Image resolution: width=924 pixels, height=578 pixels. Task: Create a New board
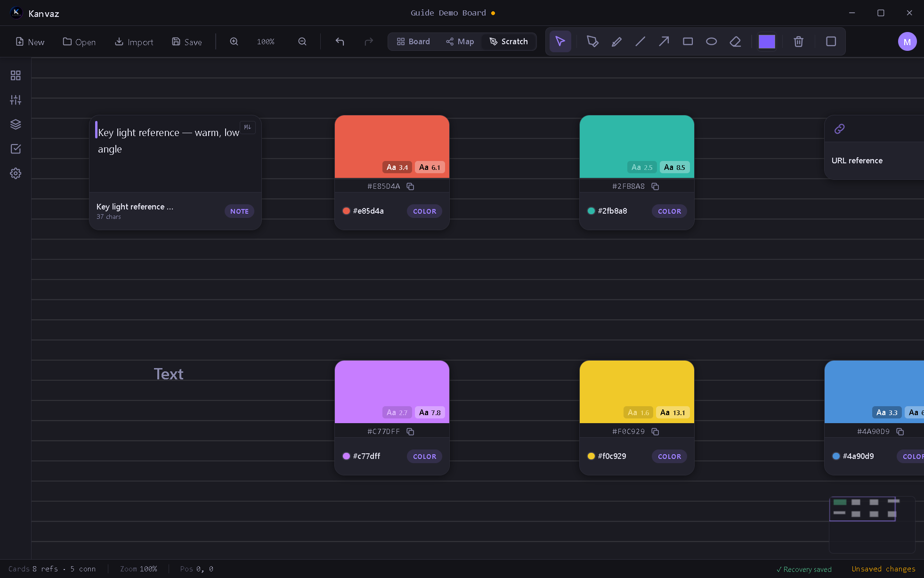click(x=30, y=42)
